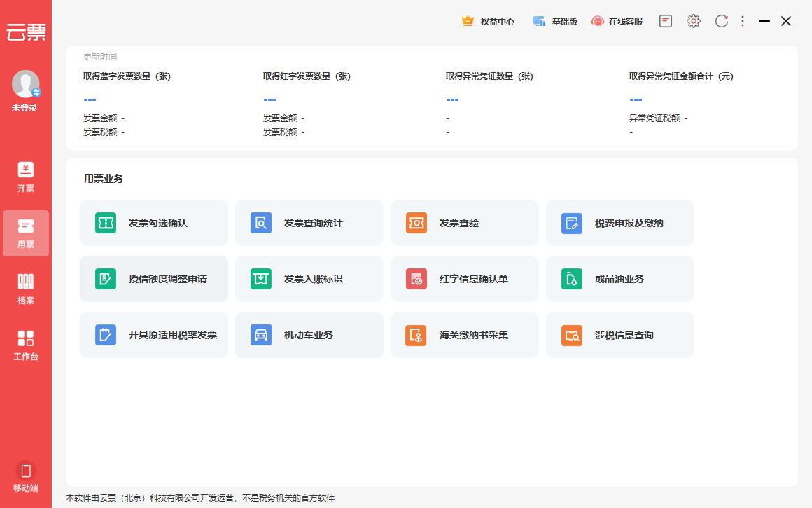Click 取得异常凭证数量 (张) heading

489,76
